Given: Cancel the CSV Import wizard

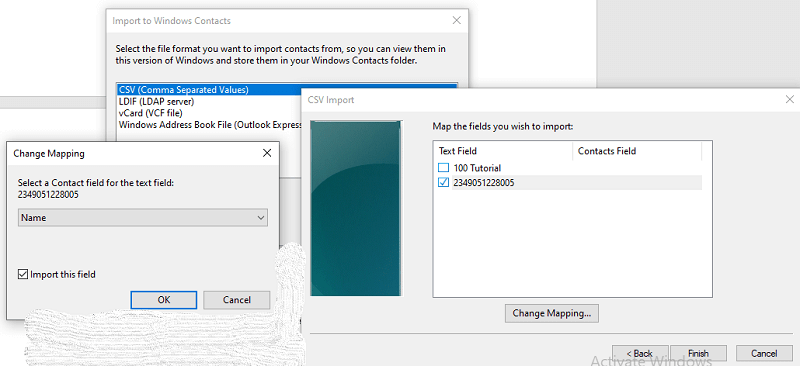Looking at the screenshot, I should pyautogui.click(x=764, y=353).
